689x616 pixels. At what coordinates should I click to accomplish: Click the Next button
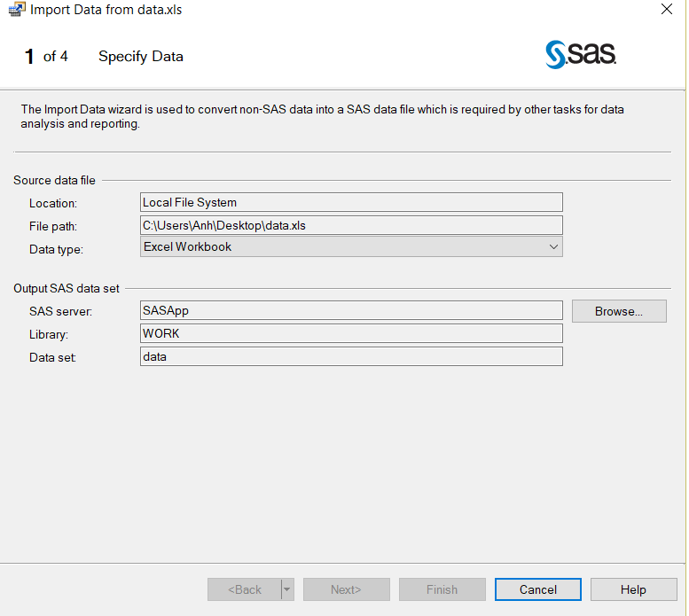(346, 589)
